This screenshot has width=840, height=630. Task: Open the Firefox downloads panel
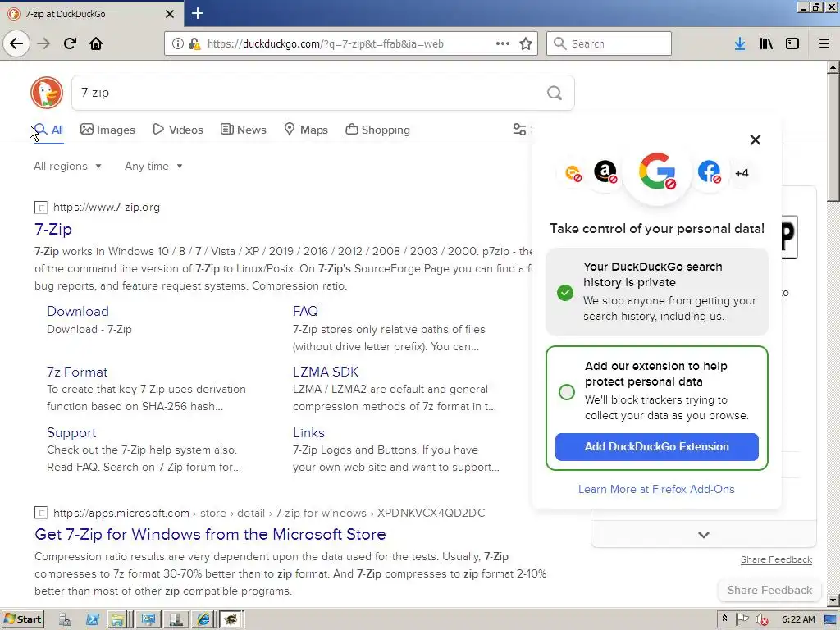(740, 44)
